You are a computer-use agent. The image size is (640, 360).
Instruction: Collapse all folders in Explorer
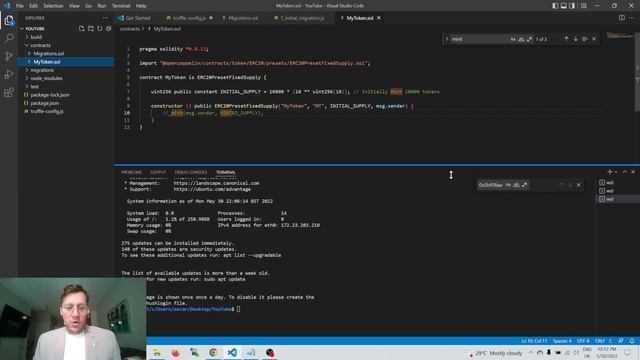coord(109,29)
